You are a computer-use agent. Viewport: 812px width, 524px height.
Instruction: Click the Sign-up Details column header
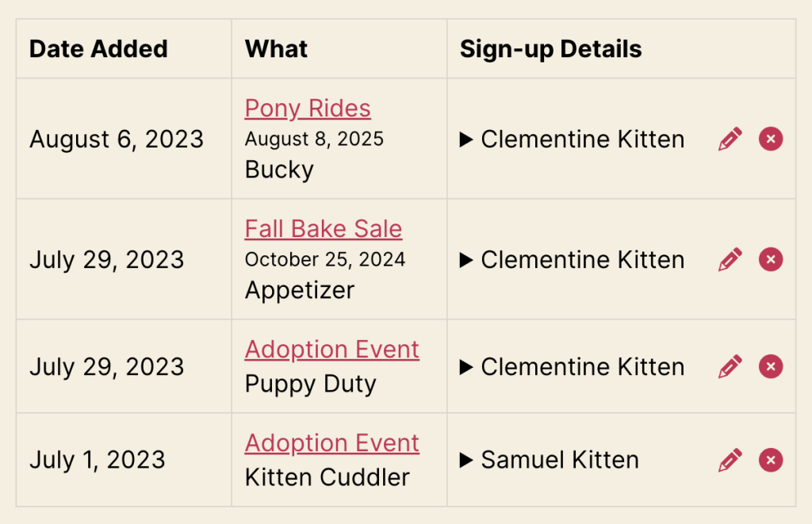(550, 49)
